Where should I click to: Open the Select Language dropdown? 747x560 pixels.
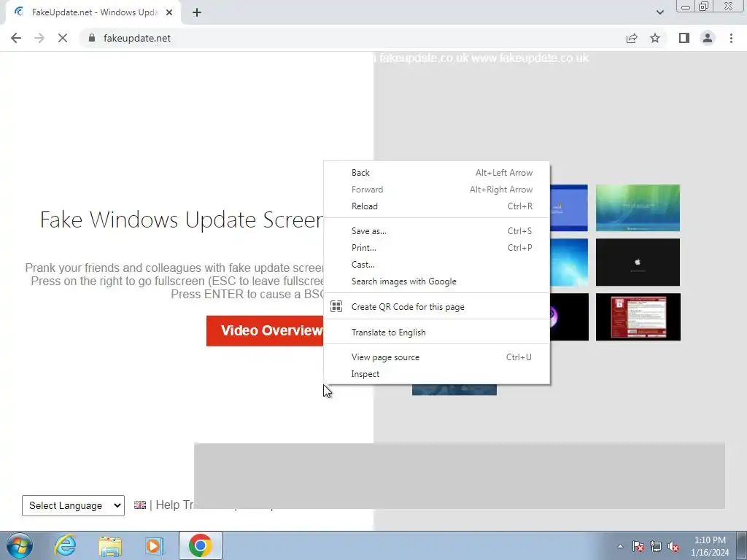click(x=73, y=505)
